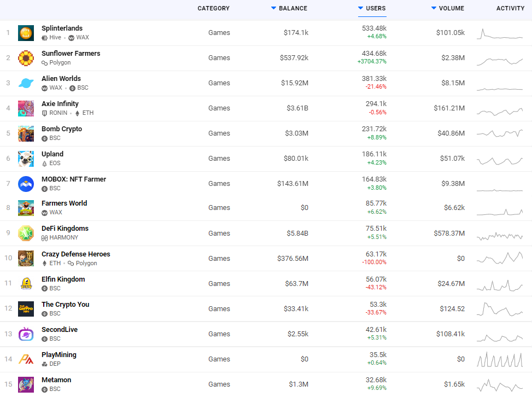532x397 pixels.
Task: Click the $124.52 volume for The Crypto You
Action: (452, 309)
